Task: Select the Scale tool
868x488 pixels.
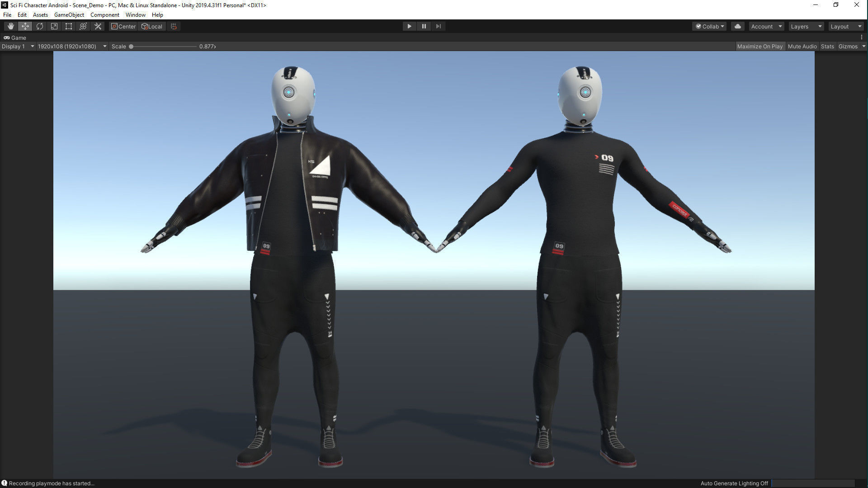Action: click(x=54, y=26)
